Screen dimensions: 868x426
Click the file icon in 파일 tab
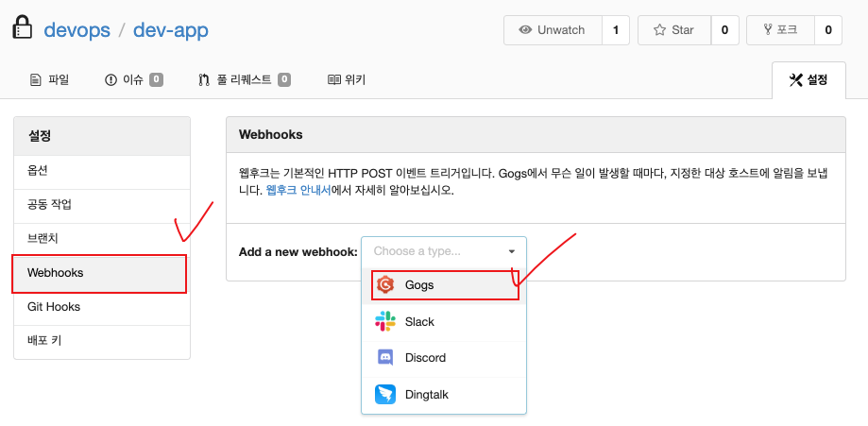36,79
